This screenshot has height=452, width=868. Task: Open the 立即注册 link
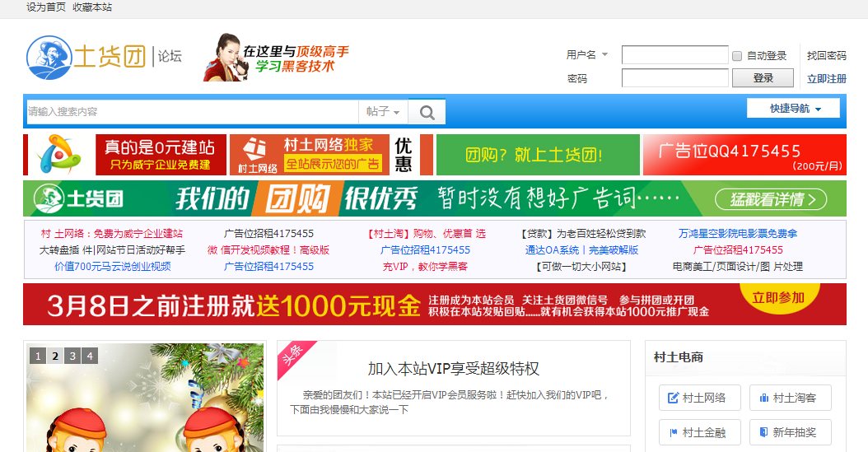coord(827,79)
